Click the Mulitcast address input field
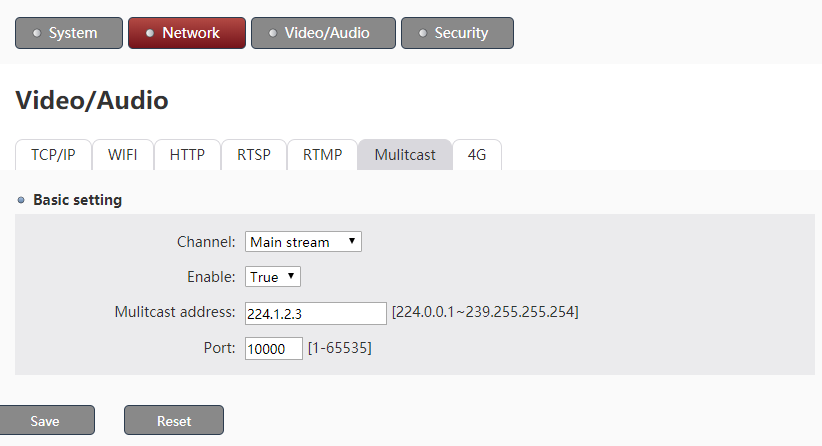The width and height of the screenshot is (822, 446). (316, 313)
